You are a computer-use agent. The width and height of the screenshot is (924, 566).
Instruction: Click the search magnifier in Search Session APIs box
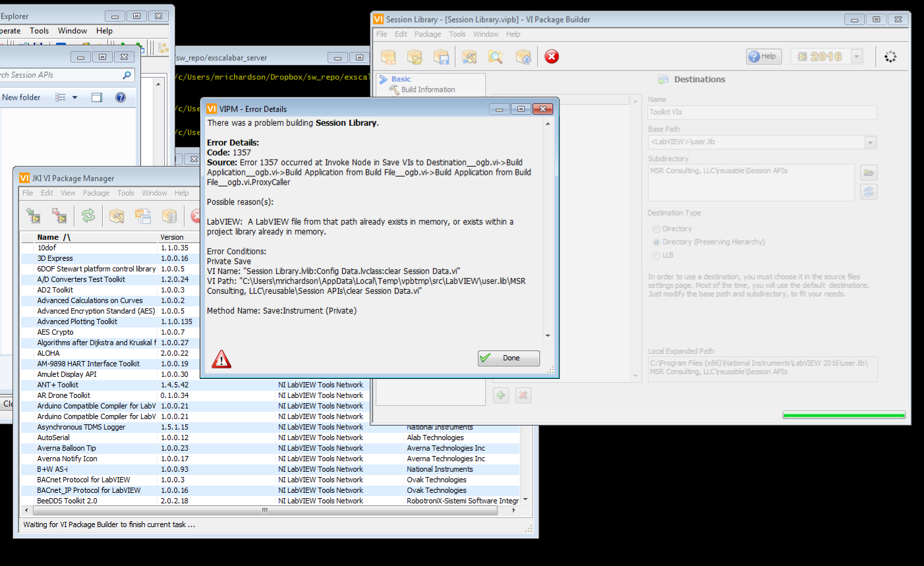pos(127,75)
